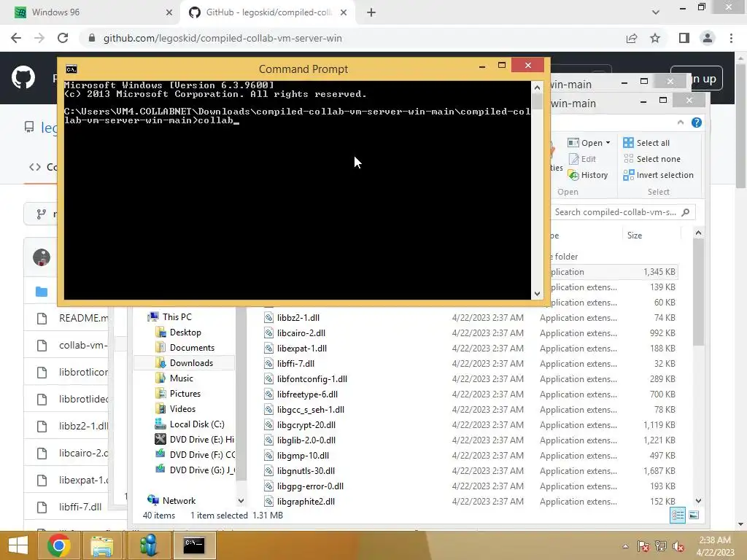
Task: Click Size column header
Action: pos(634,236)
